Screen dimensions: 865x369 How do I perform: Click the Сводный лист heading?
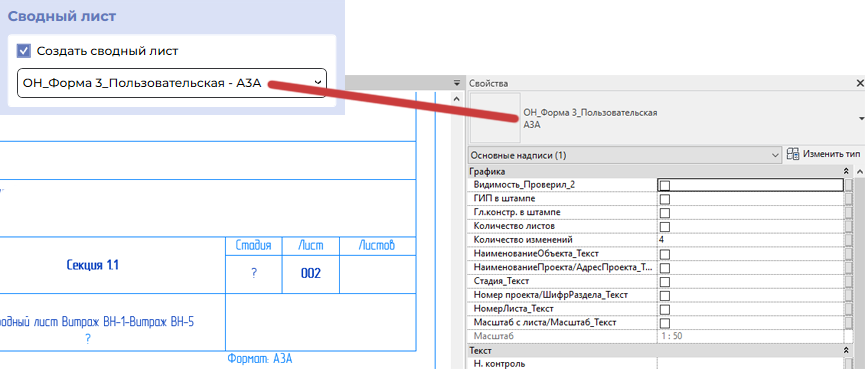(62, 16)
